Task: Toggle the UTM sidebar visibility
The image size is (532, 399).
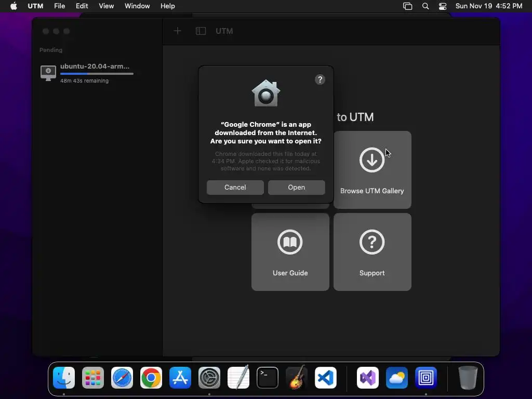Action: (201, 31)
